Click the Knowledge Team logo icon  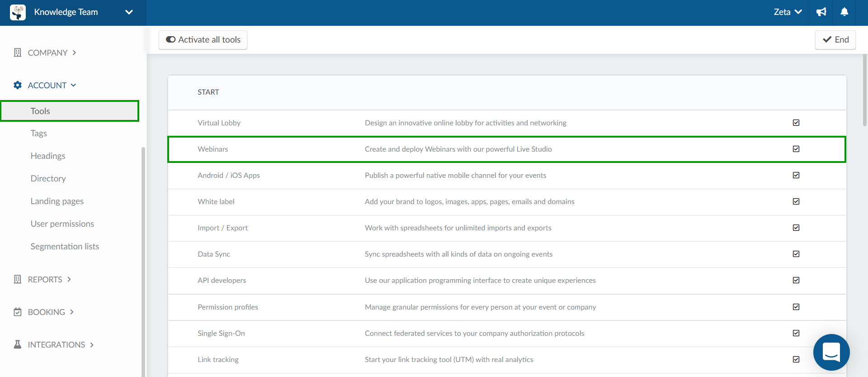pyautogui.click(x=18, y=13)
